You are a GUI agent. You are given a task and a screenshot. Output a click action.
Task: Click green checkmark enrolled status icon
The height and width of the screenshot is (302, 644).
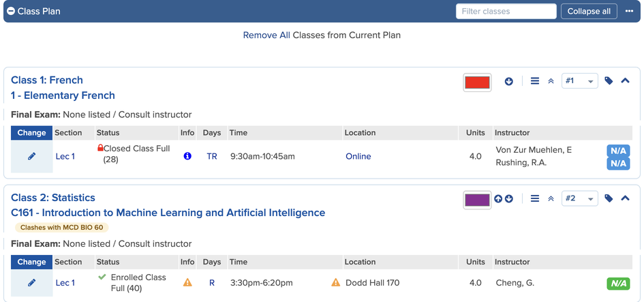(x=102, y=277)
